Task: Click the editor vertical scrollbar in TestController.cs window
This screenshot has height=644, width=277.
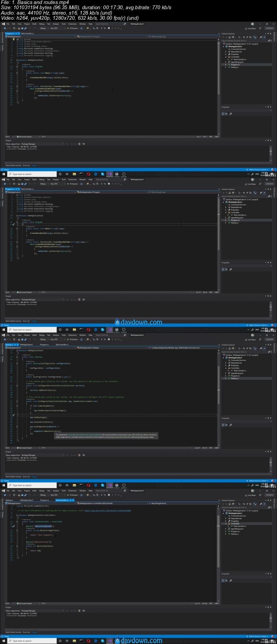Action: [218, 541]
